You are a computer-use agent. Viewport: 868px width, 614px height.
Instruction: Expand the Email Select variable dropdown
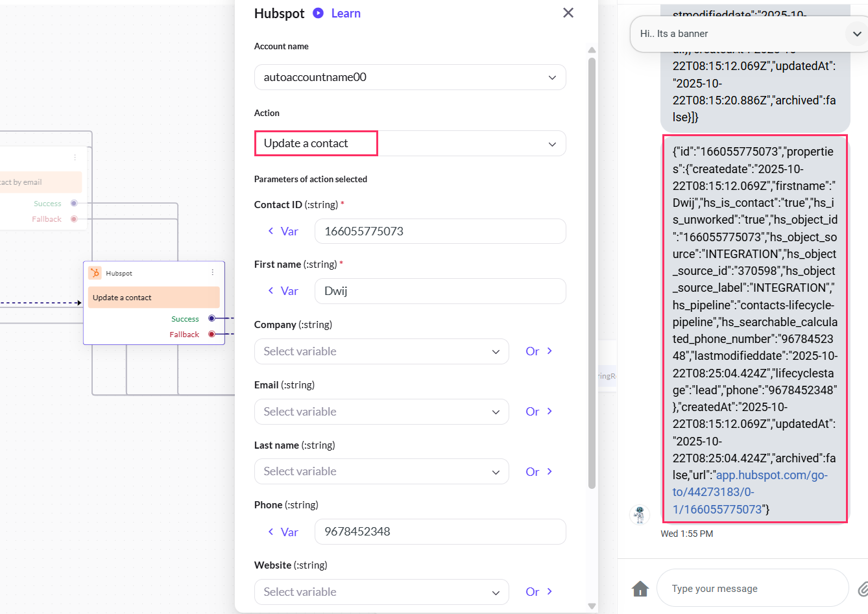[x=381, y=412]
